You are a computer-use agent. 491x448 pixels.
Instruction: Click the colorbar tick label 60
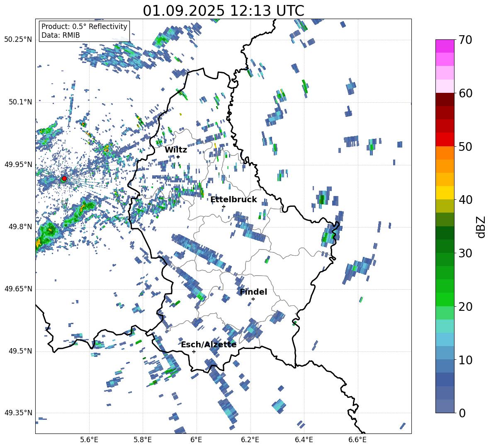(465, 93)
